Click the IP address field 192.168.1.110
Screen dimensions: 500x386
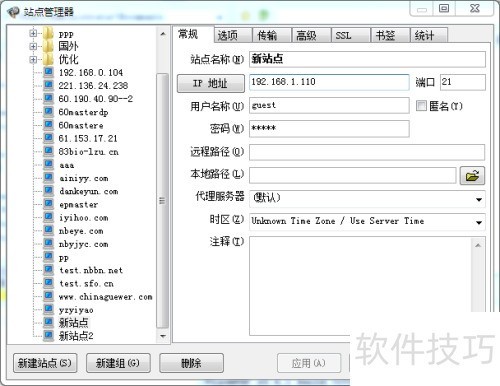click(x=329, y=82)
